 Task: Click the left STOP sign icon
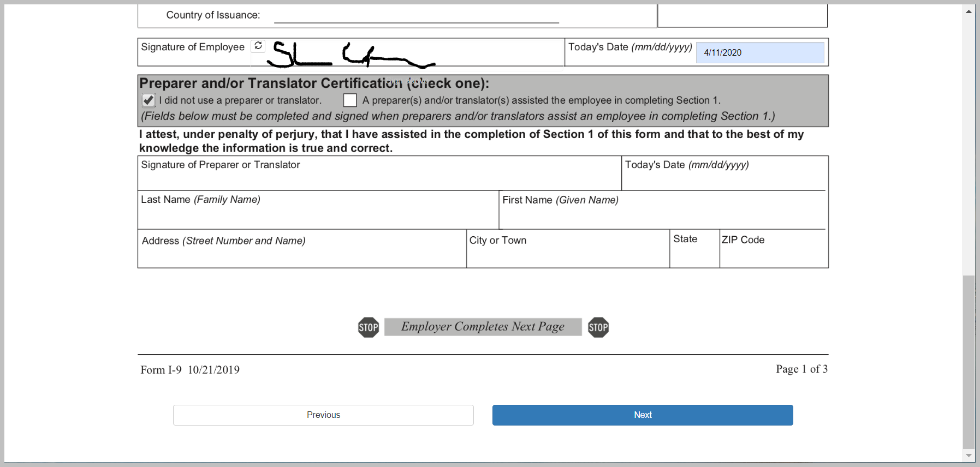369,327
